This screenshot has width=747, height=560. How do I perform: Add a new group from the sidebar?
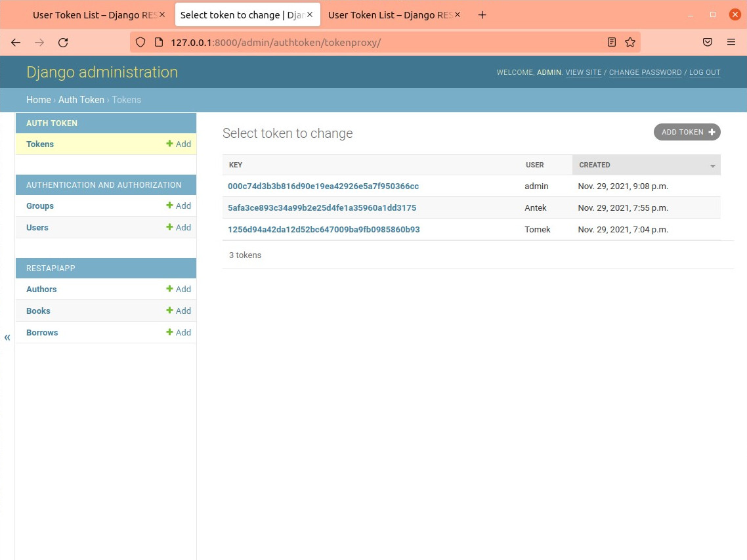point(179,206)
